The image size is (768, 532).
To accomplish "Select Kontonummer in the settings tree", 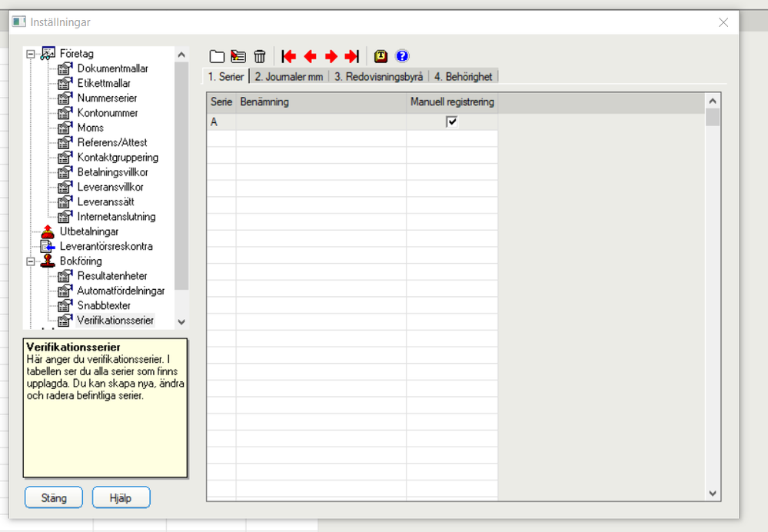I will click(108, 113).
